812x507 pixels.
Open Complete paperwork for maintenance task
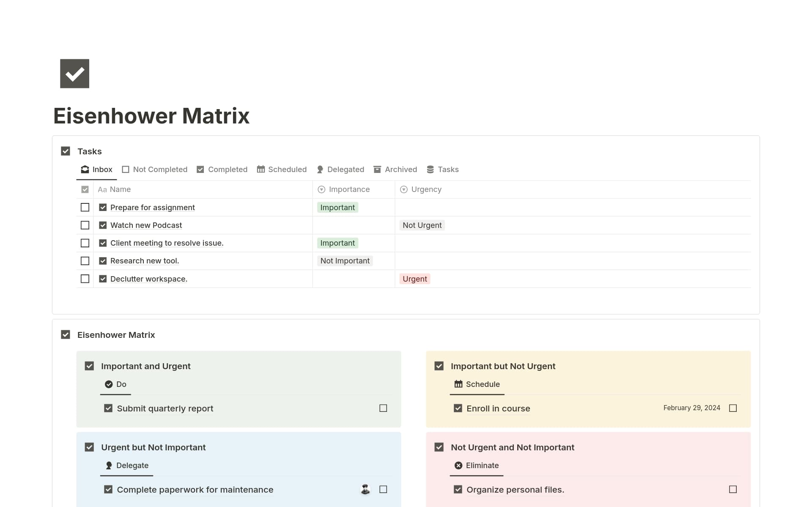click(x=195, y=490)
